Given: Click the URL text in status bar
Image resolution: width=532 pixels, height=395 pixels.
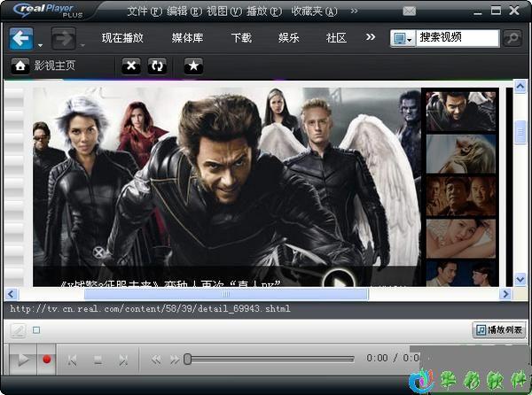Looking at the screenshot, I should [x=150, y=308].
